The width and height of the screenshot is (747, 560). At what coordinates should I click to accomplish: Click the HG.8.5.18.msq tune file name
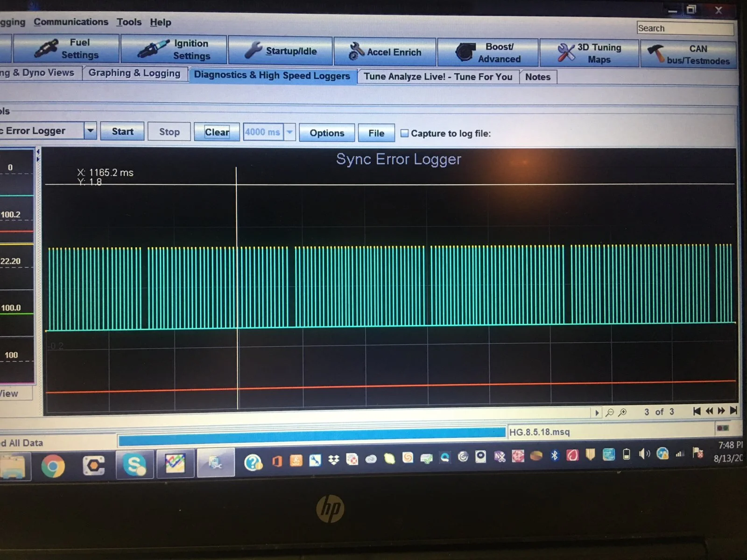tap(539, 432)
